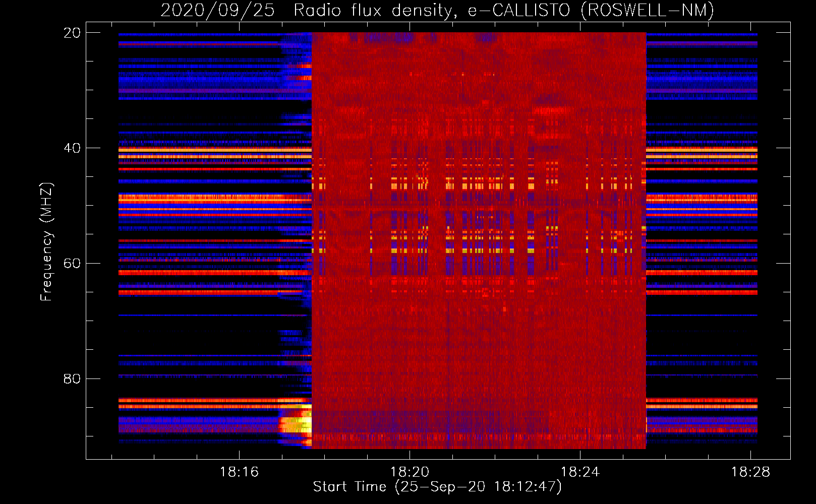Click the 18:24 time tick label

click(580, 472)
